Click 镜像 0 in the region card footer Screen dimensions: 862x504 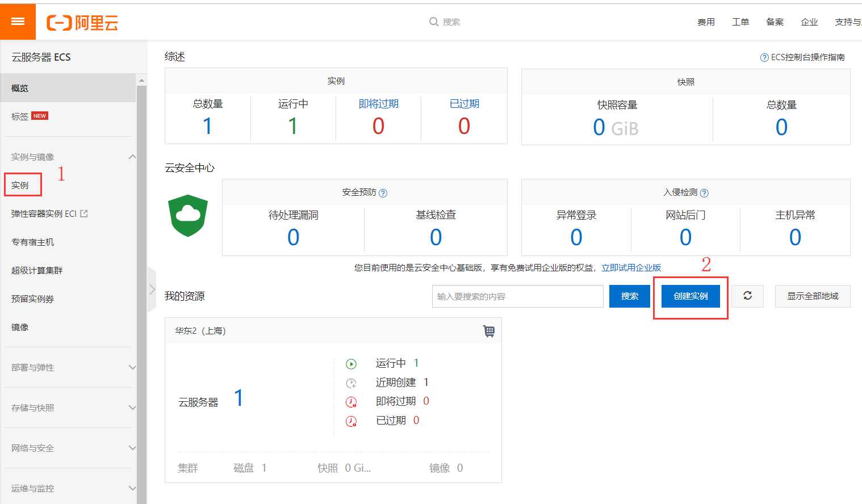pyautogui.click(x=446, y=468)
